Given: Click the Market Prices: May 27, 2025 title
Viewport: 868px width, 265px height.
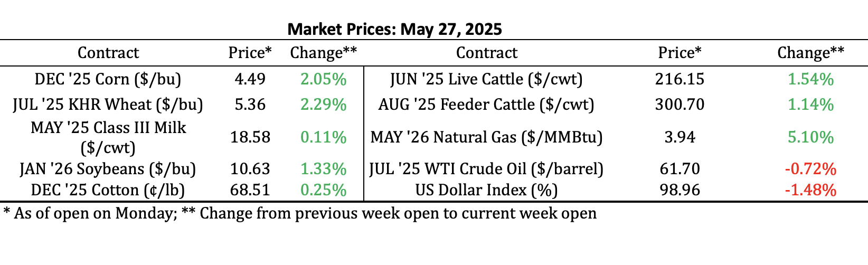Looking at the screenshot, I should pos(394,29).
